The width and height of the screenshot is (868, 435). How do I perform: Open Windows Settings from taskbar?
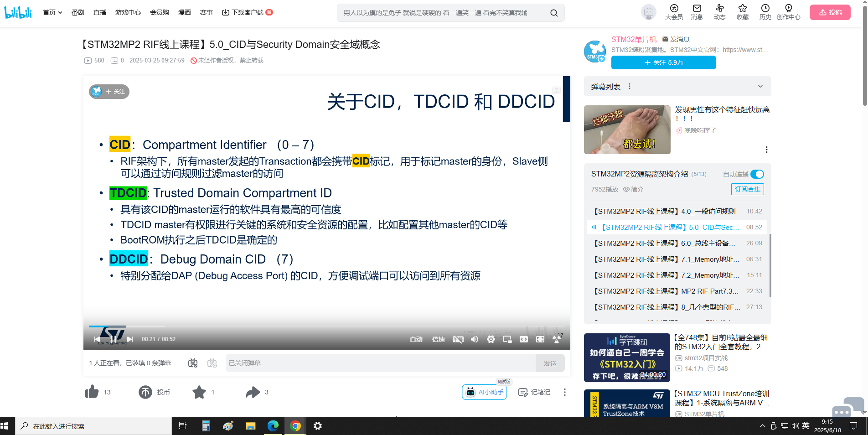pyautogui.click(x=318, y=426)
